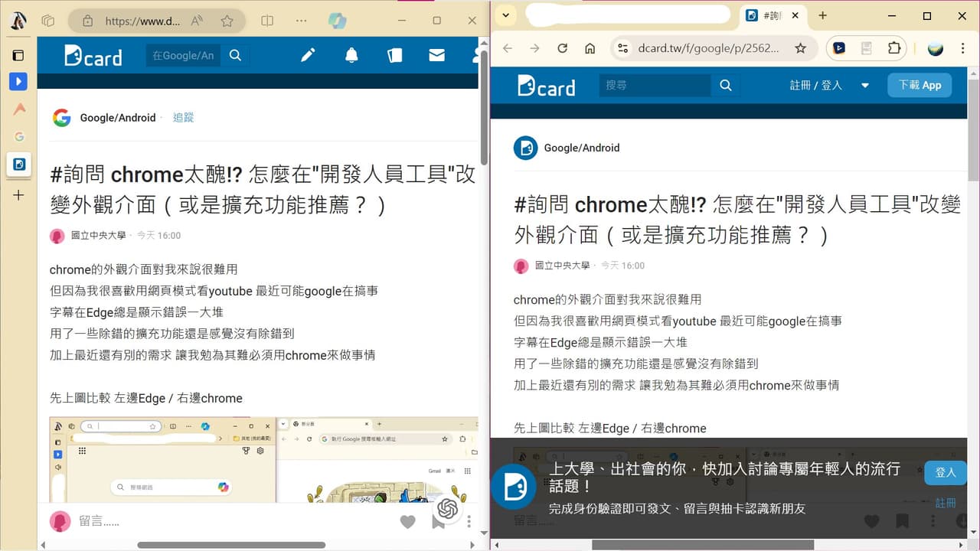This screenshot has height=551, width=980.
Task: Click Chrome's home icon
Action: (x=590, y=47)
